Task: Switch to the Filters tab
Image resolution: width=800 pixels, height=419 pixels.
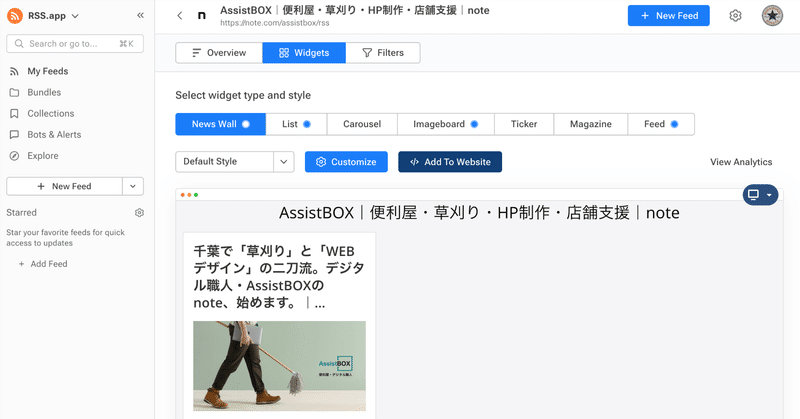Action: pyautogui.click(x=383, y=53)
